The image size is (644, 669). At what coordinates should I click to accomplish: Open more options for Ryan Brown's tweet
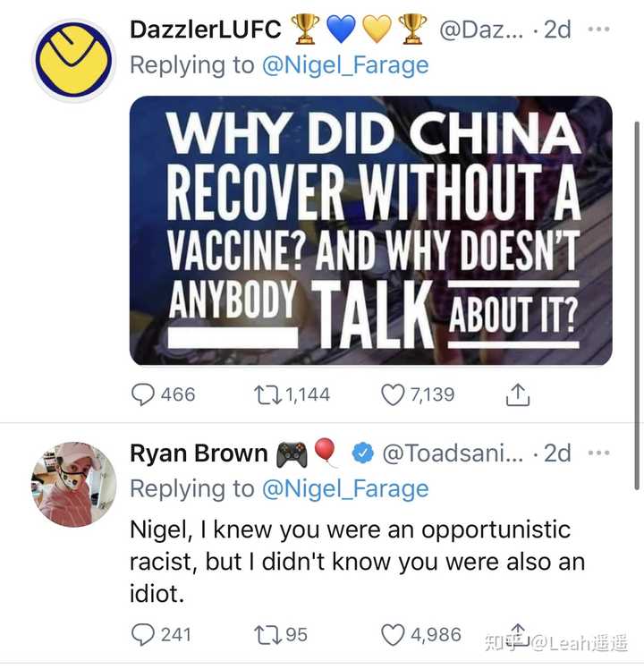(599, 453)
